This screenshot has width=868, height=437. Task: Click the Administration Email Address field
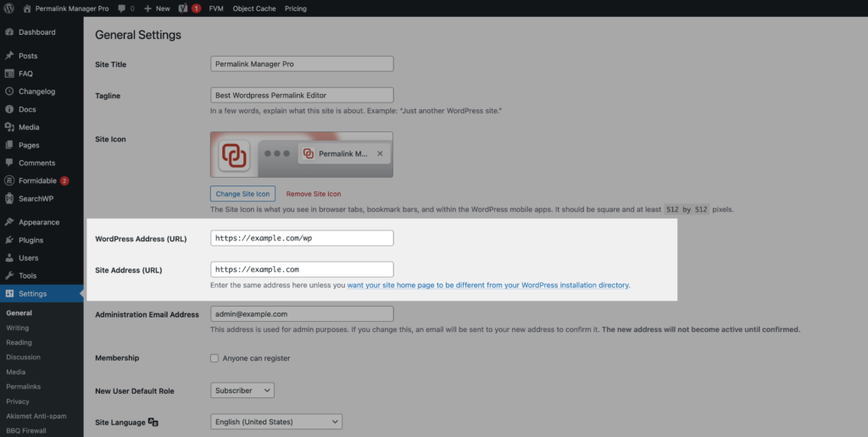coord(302,313)
